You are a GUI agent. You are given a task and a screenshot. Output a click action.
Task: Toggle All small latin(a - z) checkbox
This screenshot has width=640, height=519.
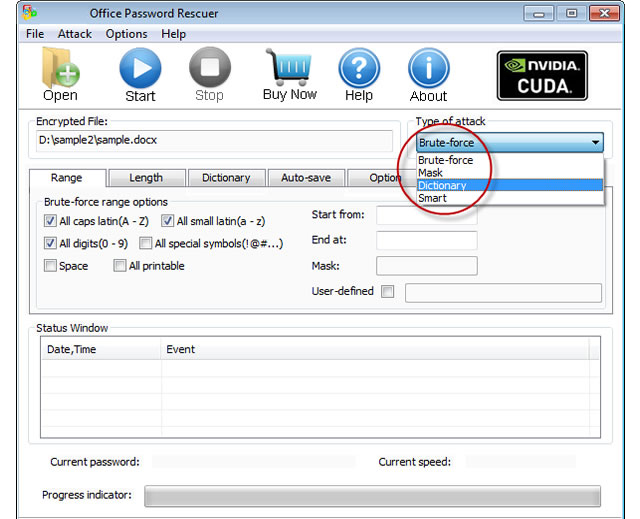click(167, 221)
